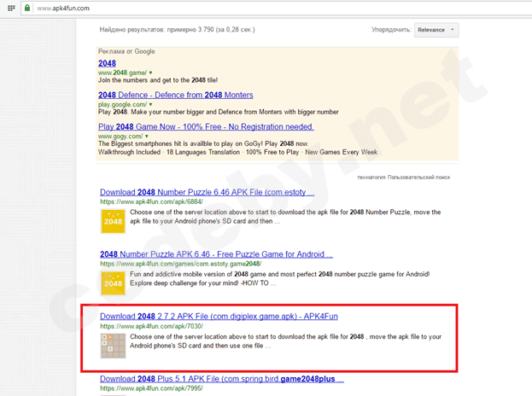This screenshot has height=396, width=532.
Task: Click the 'Найдено результатов' count text
Action: [x=177, y=30]
